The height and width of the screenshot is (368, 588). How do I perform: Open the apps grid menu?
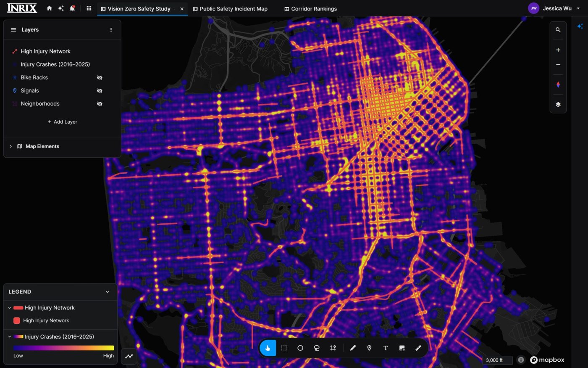click(x=89, y=8)
